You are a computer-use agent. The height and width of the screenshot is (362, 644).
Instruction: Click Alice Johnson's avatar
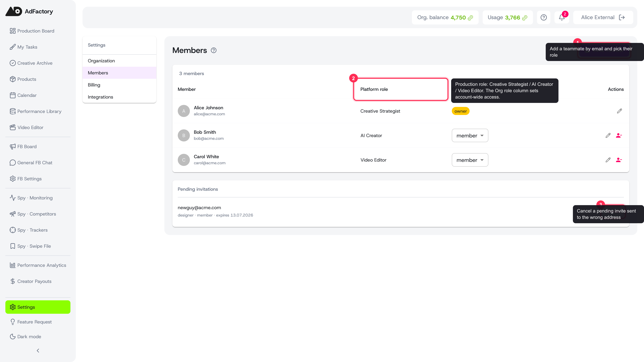184,111
